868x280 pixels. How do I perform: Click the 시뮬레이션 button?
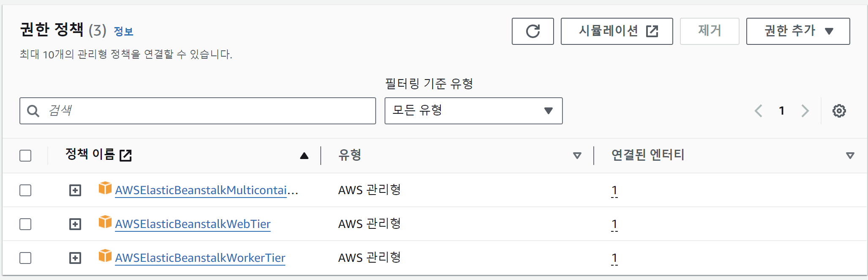tap(617, 31)
